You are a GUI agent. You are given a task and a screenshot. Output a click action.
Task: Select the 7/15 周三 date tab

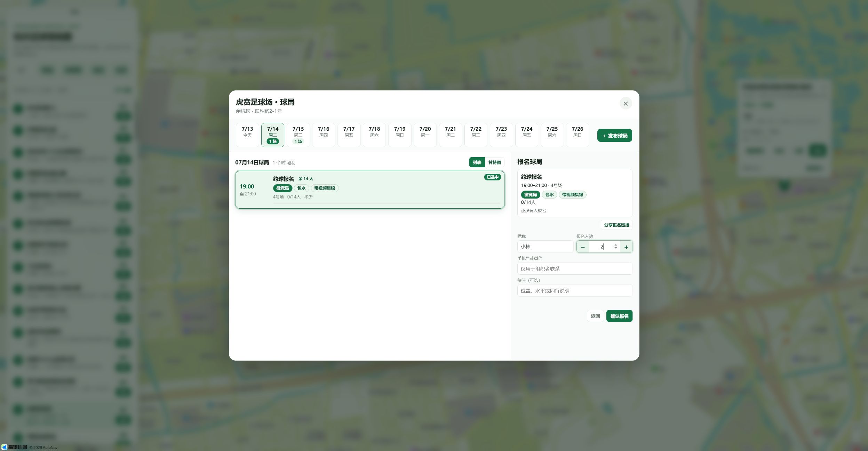pyautogui.click(x=298, y=135)
